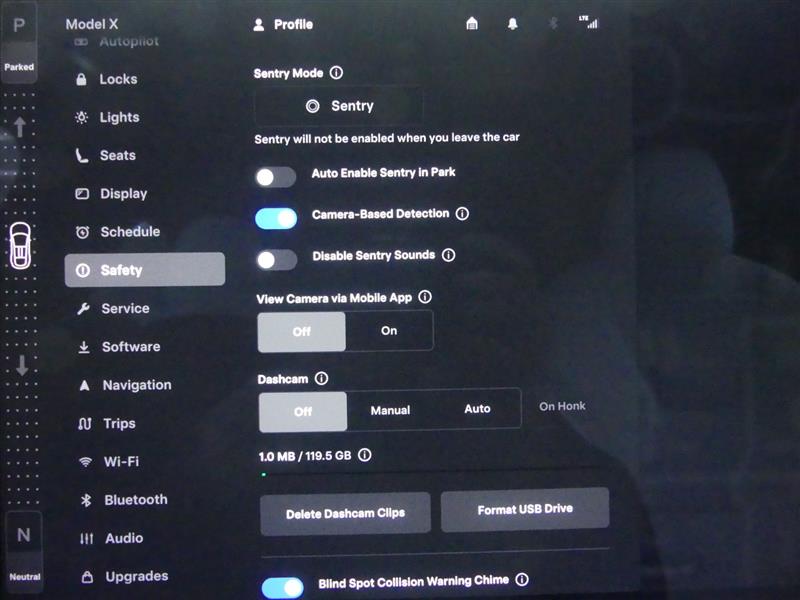Show info for Camera-Based Detection
The image size is (800, 600).
coord(462,214)
